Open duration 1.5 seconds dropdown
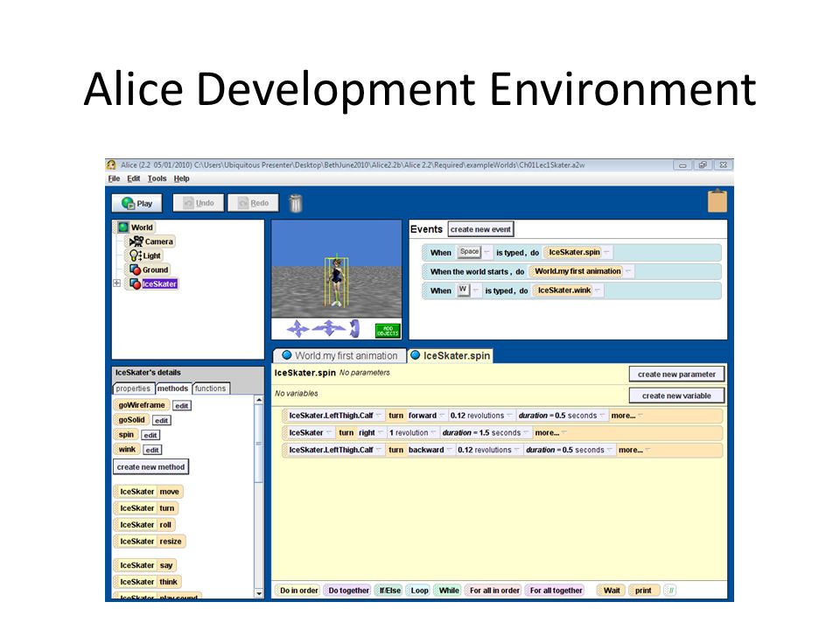 (486, 432)
